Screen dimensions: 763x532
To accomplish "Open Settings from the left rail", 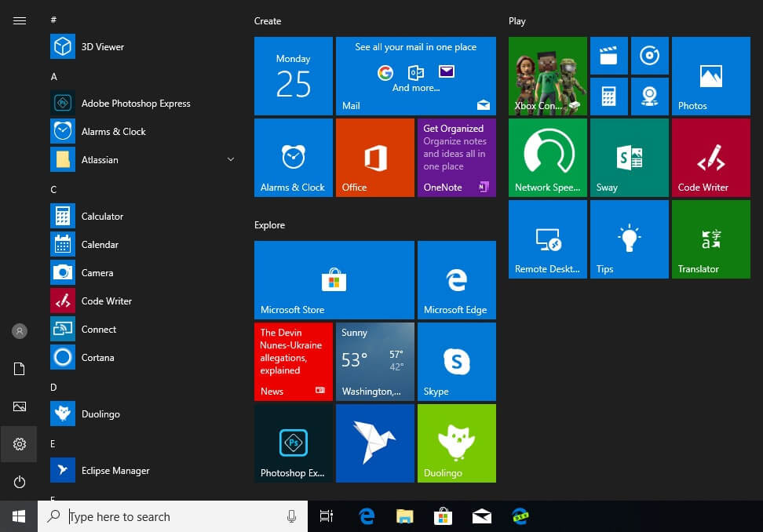I will [20, 445].
